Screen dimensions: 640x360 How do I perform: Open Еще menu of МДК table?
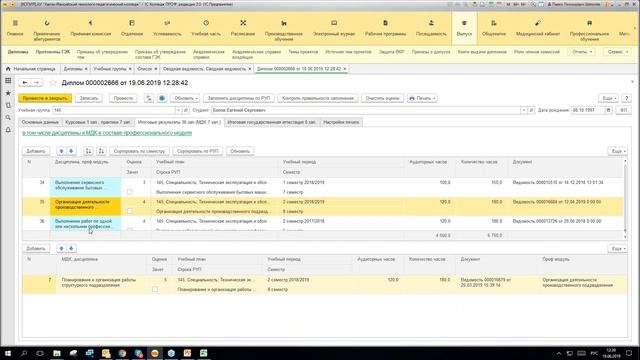618,249
